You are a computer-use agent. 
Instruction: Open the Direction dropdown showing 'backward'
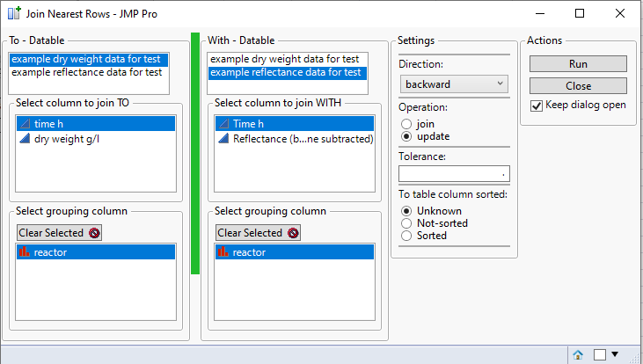pyautogui.click(x=454, y=84)
